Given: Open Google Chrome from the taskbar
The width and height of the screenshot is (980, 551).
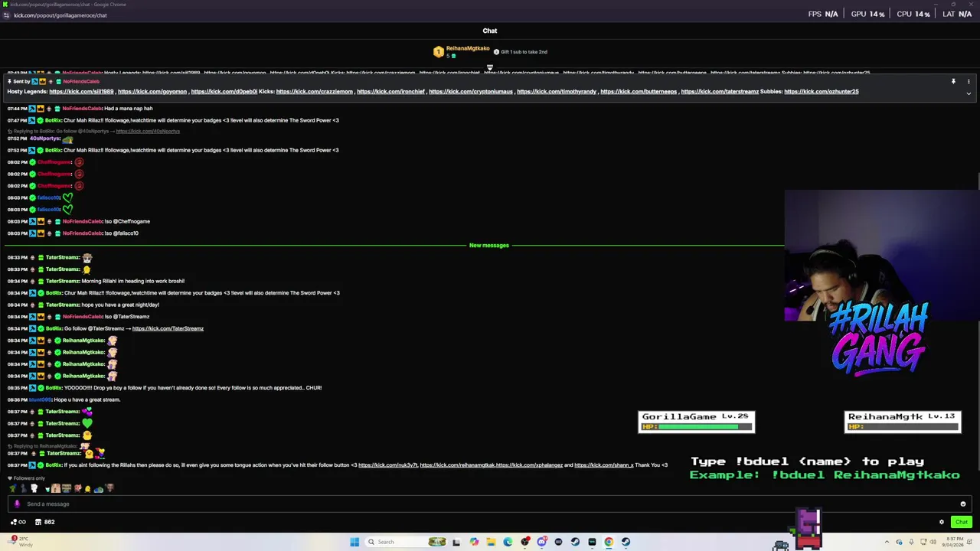Looking at the screenshot, I should (609, 542).
